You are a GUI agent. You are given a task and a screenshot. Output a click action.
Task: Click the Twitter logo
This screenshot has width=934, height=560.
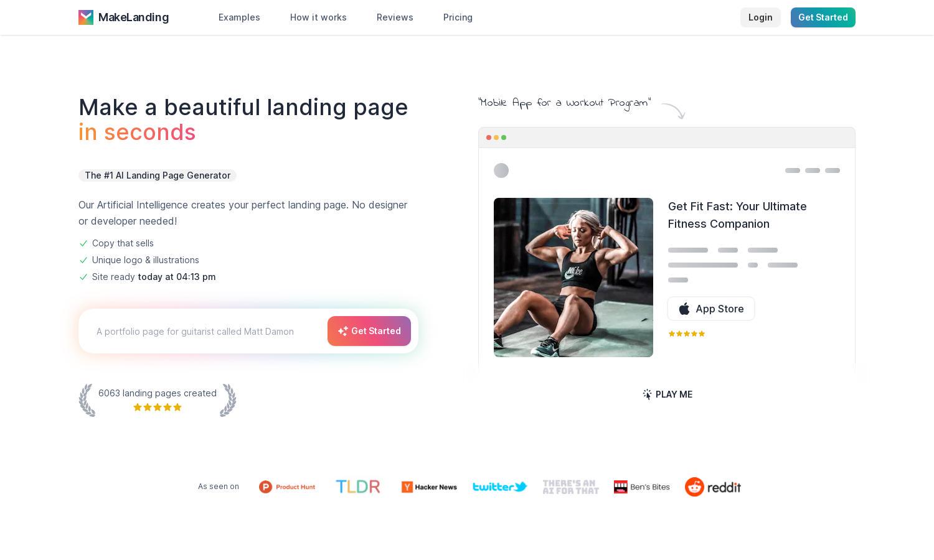coord(500,487)
